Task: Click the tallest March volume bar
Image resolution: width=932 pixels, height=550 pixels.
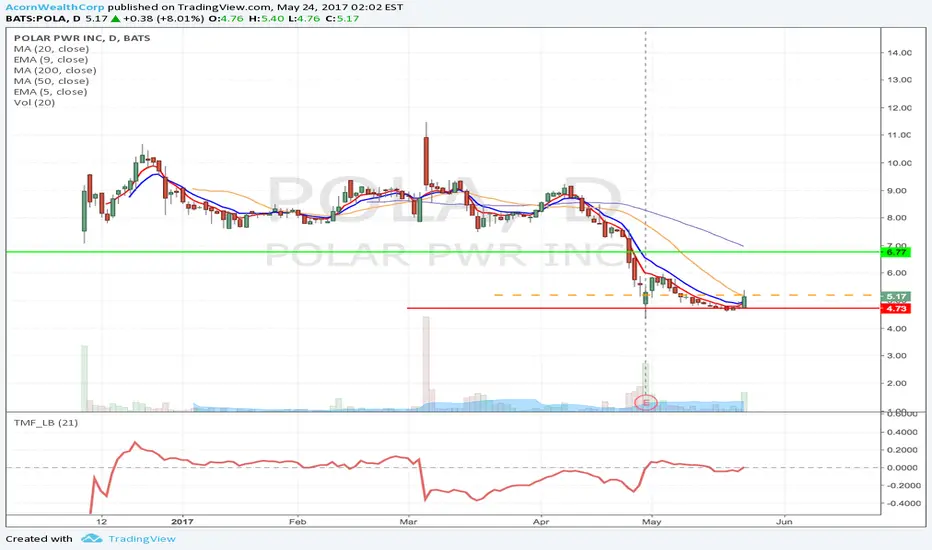Action: (x=426, y=364)
